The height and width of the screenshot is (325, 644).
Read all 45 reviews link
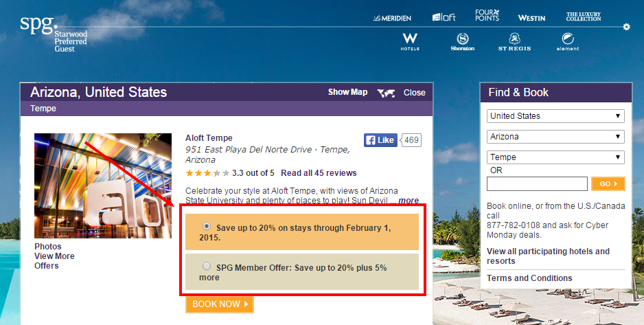319,173
